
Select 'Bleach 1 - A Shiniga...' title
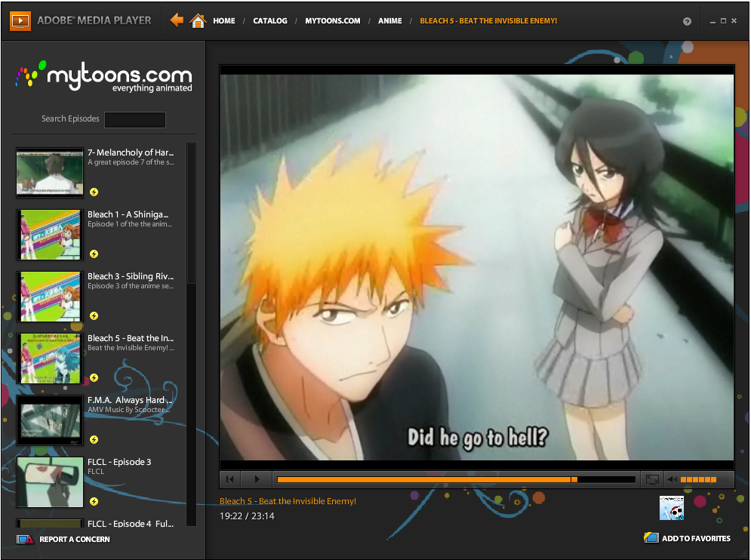[128, 214]
